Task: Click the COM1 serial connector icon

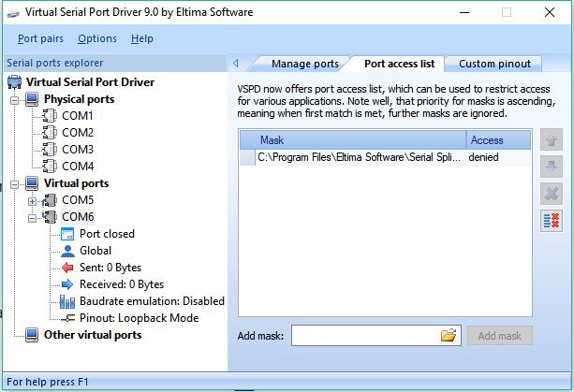Action: (50, 116)
